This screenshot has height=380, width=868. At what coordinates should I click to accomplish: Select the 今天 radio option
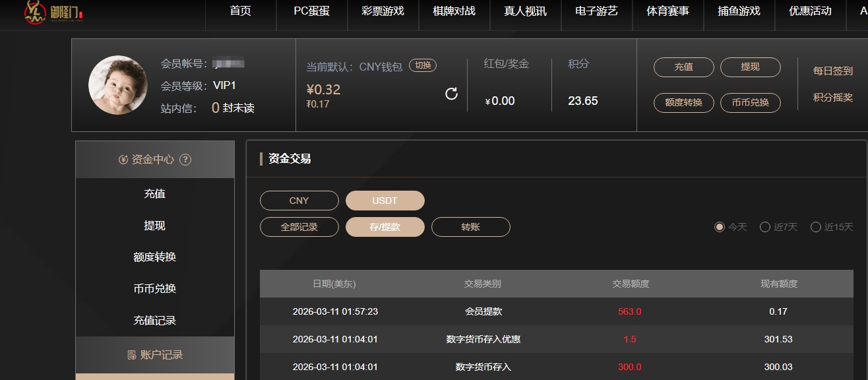pyautogui.click(x=720, y=227)
